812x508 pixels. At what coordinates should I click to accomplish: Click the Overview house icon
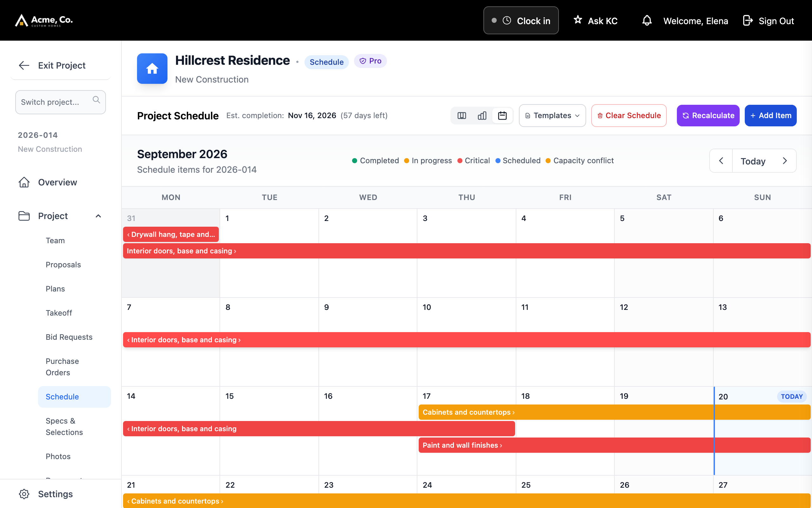(x=24, y=182)
